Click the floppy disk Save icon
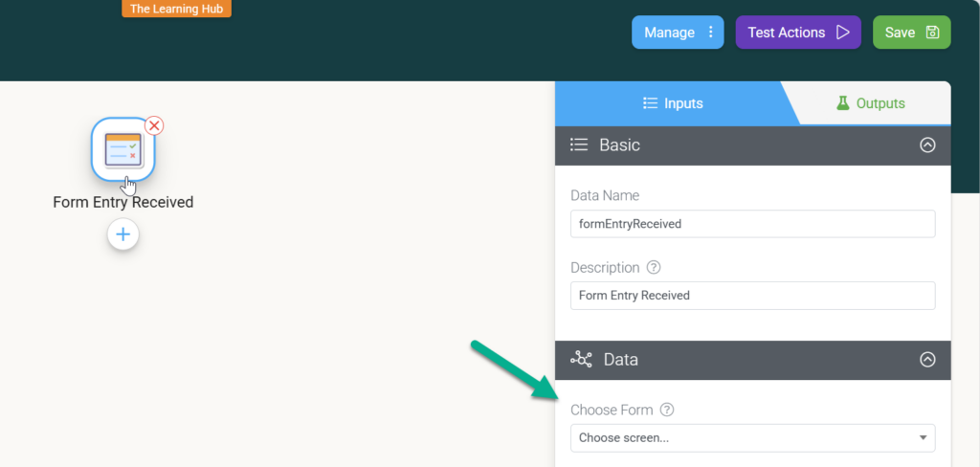The image size is (980, 467). coord(932,33)
